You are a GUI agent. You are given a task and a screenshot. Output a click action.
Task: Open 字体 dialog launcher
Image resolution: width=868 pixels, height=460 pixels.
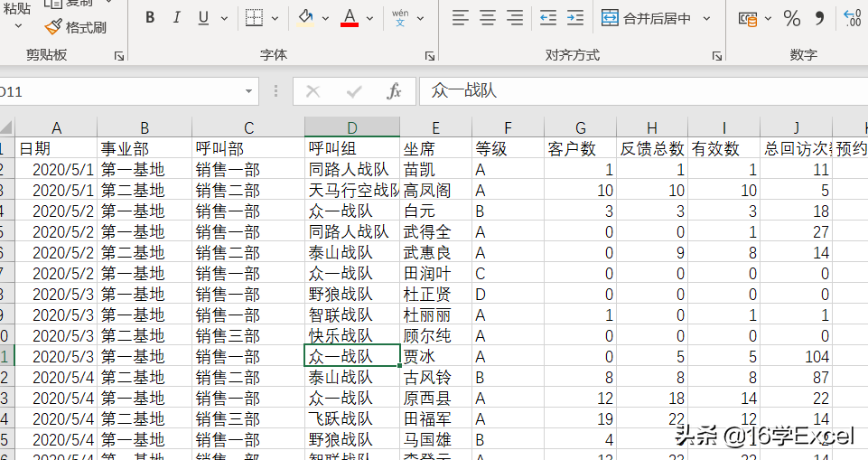tap(430, 55)
